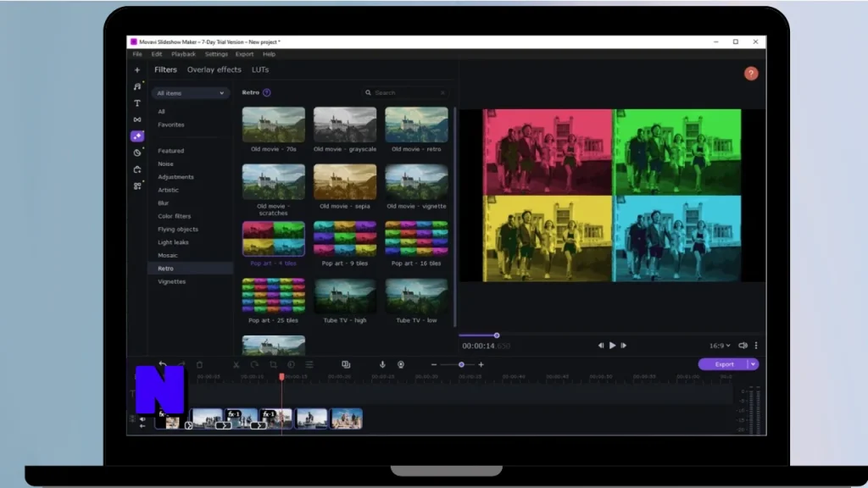The height and width of the screenshot is (488, 868).
Task: Select the Favorites category
Action: pyautogui.click(x=171, y=125)
